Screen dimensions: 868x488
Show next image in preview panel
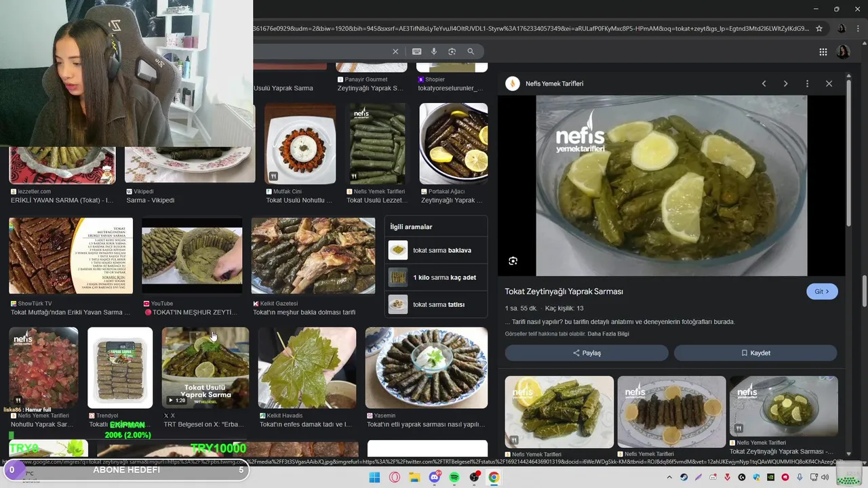785,83
